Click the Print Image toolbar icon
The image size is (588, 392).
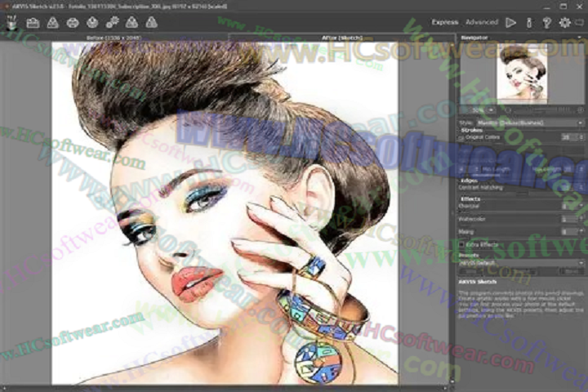pyautogui.click(x=73, y=23)
